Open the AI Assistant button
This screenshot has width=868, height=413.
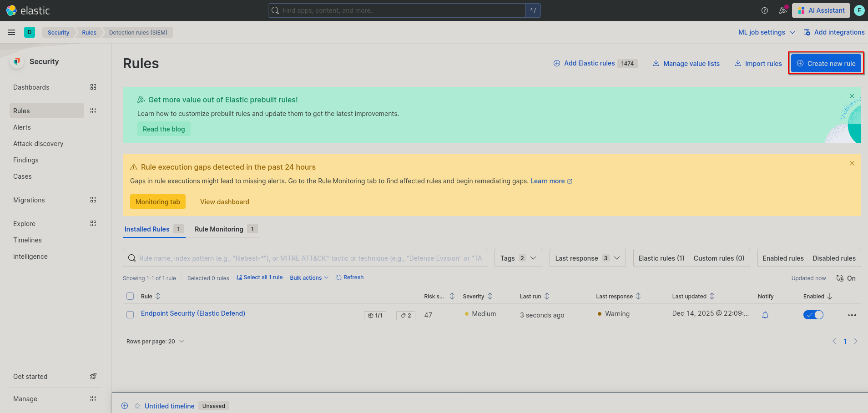pos(821,10)
